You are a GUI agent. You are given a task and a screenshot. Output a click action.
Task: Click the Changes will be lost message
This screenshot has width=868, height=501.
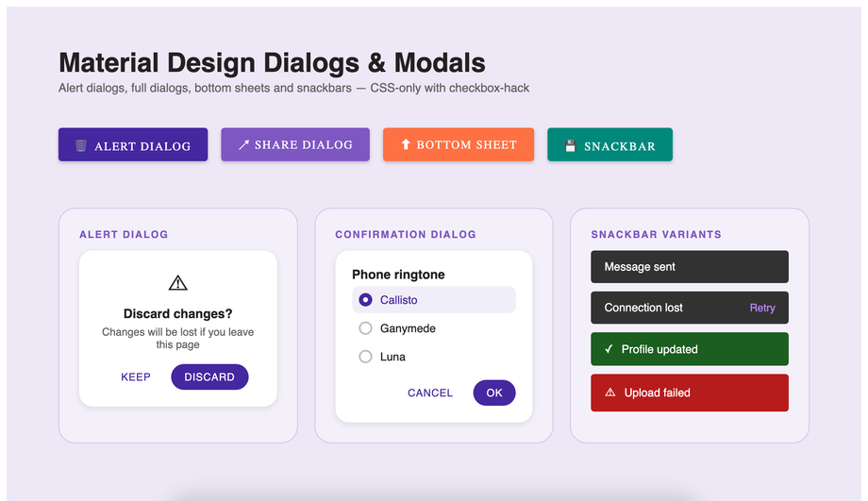coord(177,338)
